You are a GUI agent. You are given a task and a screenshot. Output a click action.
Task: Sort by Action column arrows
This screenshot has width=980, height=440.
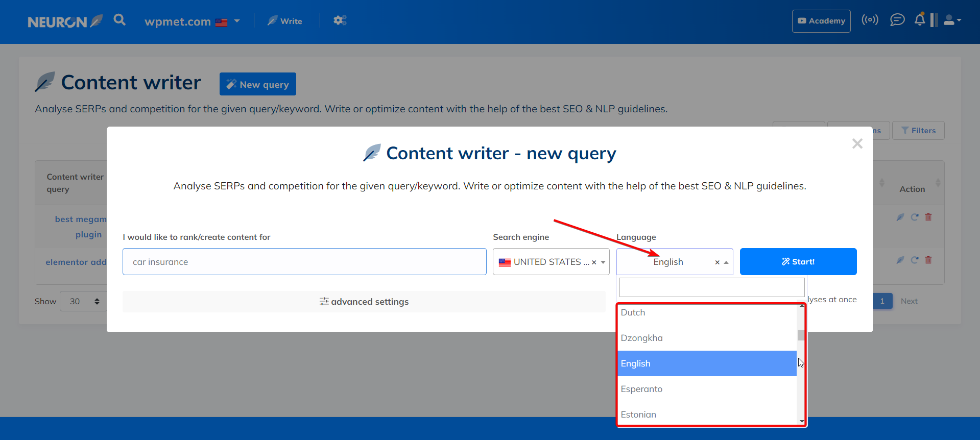938,183
